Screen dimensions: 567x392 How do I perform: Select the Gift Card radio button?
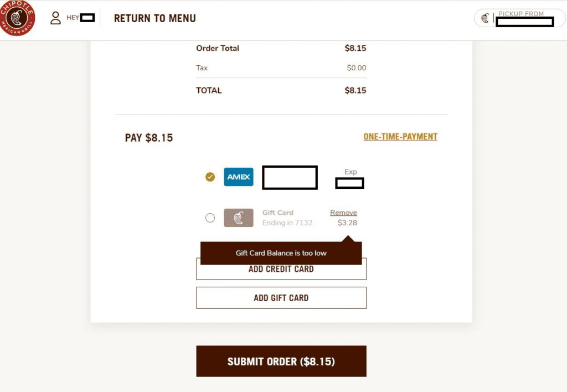click(x=210, y=218)
